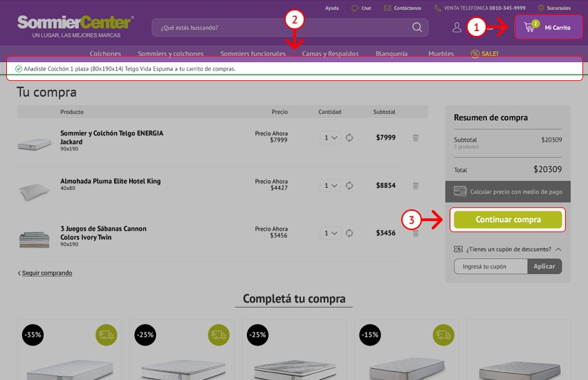Click Continuar compra button

point(508,220)
